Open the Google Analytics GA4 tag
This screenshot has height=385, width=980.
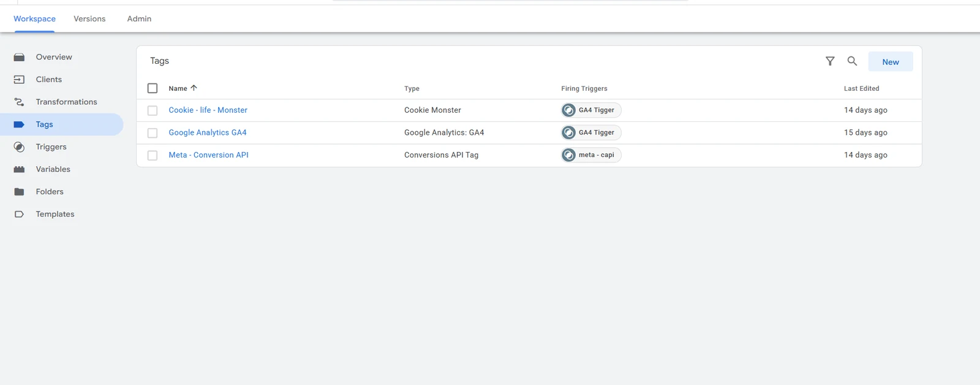pos(208,132)
